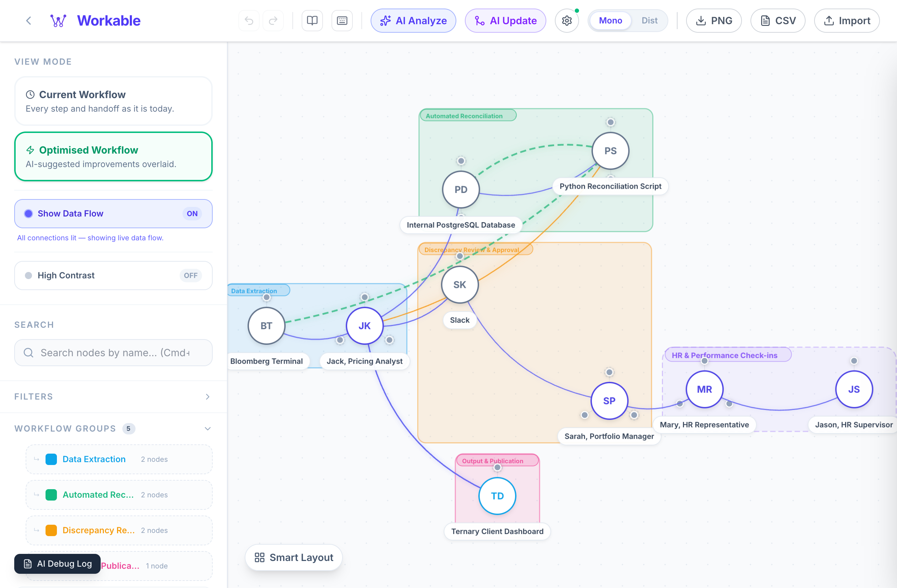Expand the Filters section
The width and height of the screenshot is (897, 588).
point(207,397)
